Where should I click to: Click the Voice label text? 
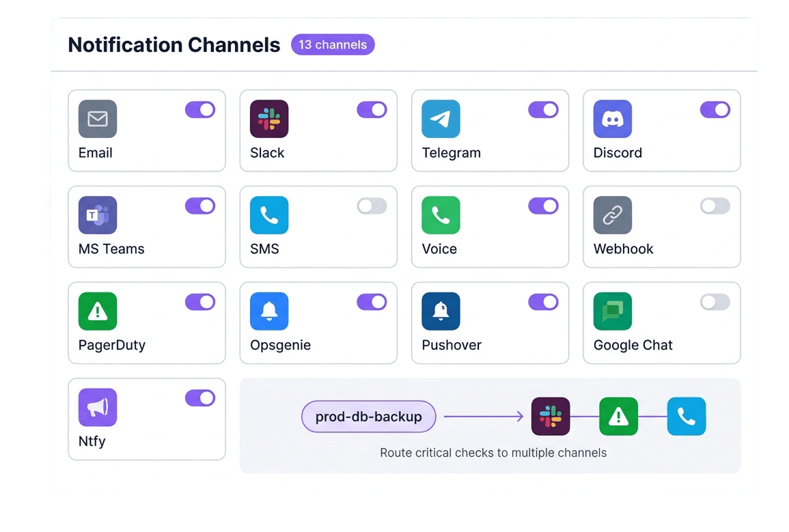(439, 249)
